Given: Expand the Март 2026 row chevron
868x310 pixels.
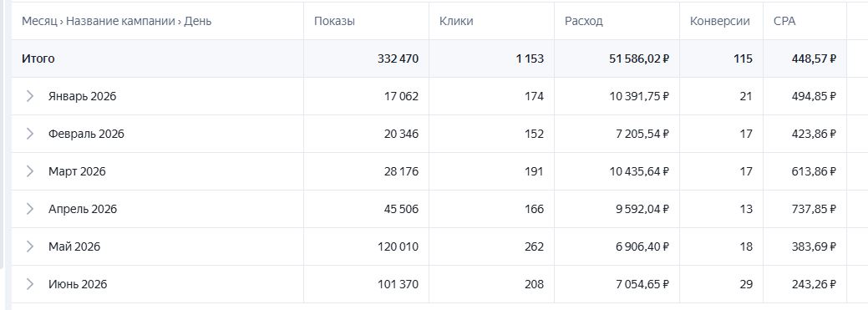Looking at the screenshot, I should 30,171.
